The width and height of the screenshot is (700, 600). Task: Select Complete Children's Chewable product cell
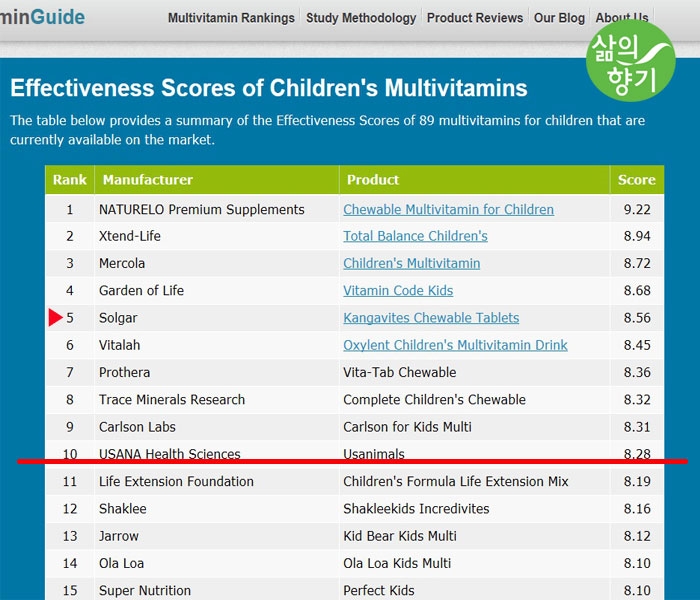pyautogui.click(x=474, y=399)
